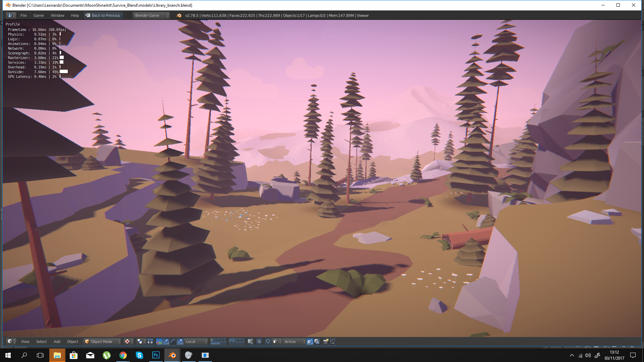This screenshot has width=644, height=362.
Task: Open the Add menu
Action: (x=57, y=342)
